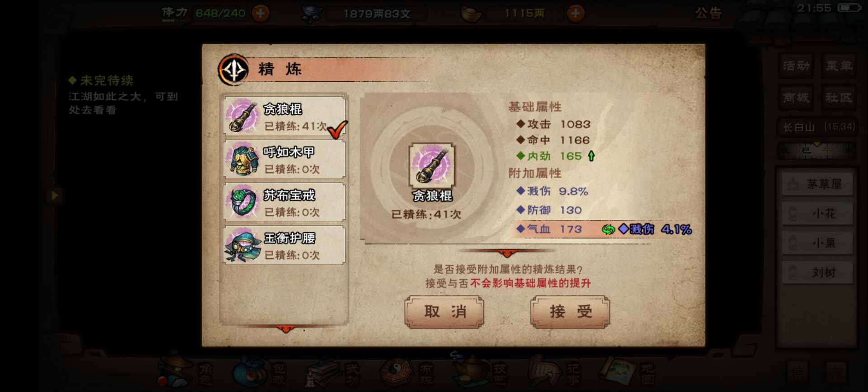Click the 取消 cancel button
Screen dimensions: 868x392
click(x=444, y=312)
